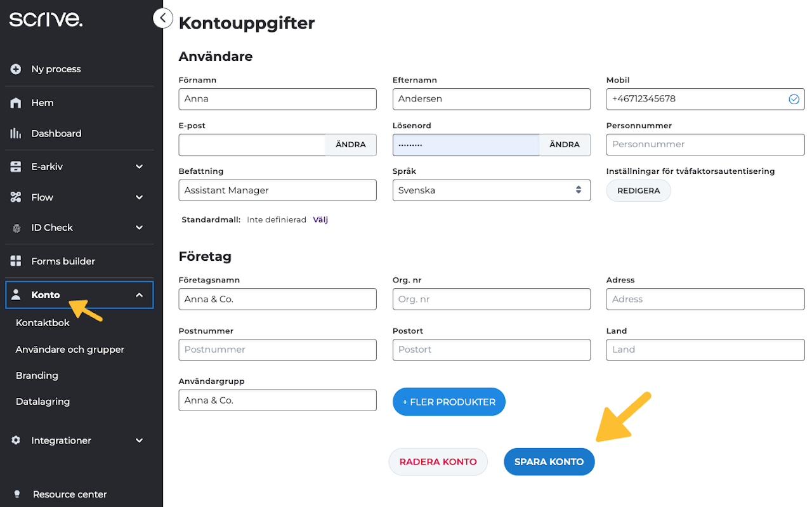This screenshot has width=812, height=507.
Task: Go to Branding in Konto menu
Action: click(37, 375)
